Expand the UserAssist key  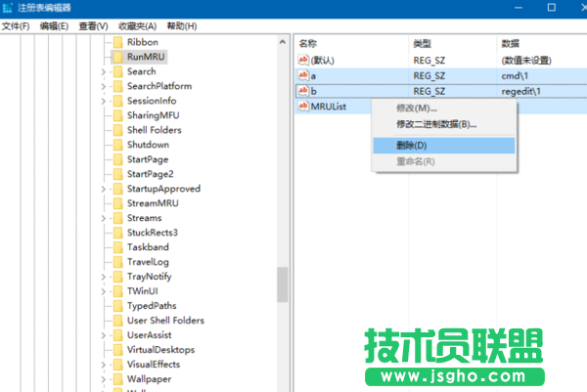coord(104,335)
